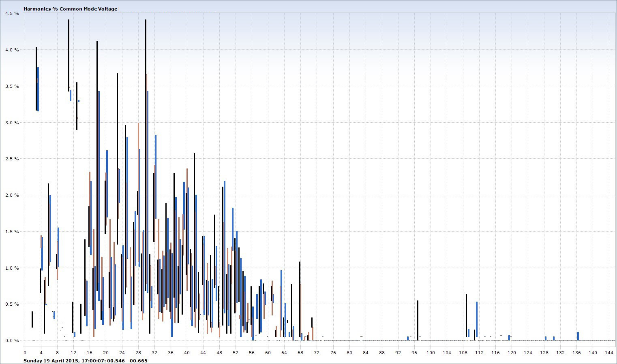The image size is (617, 364).
Task: Click x-axis harmonic label "12"
Action: 73,353
